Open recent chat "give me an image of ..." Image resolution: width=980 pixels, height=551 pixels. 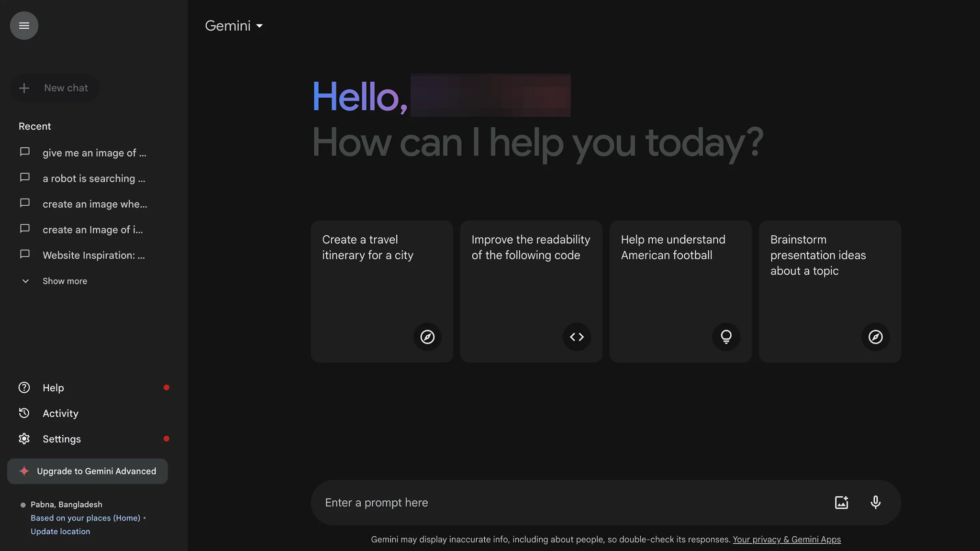click(94, 153)
